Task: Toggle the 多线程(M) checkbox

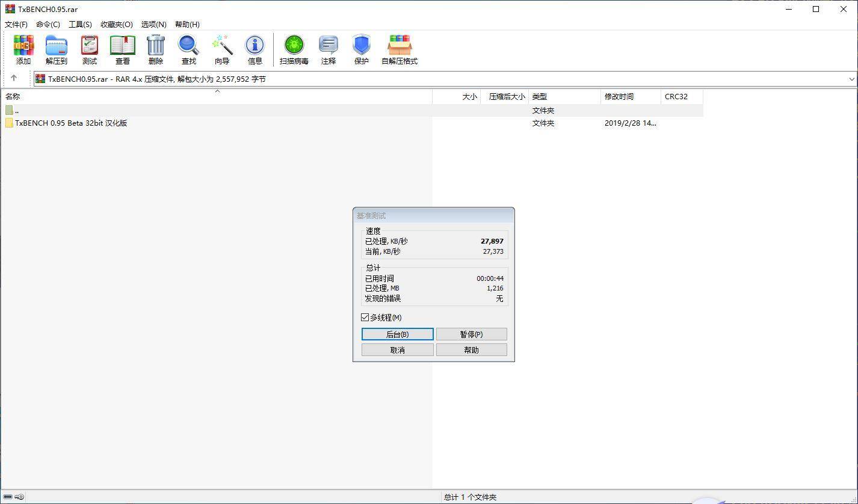Action: click(x=365, y=317)
